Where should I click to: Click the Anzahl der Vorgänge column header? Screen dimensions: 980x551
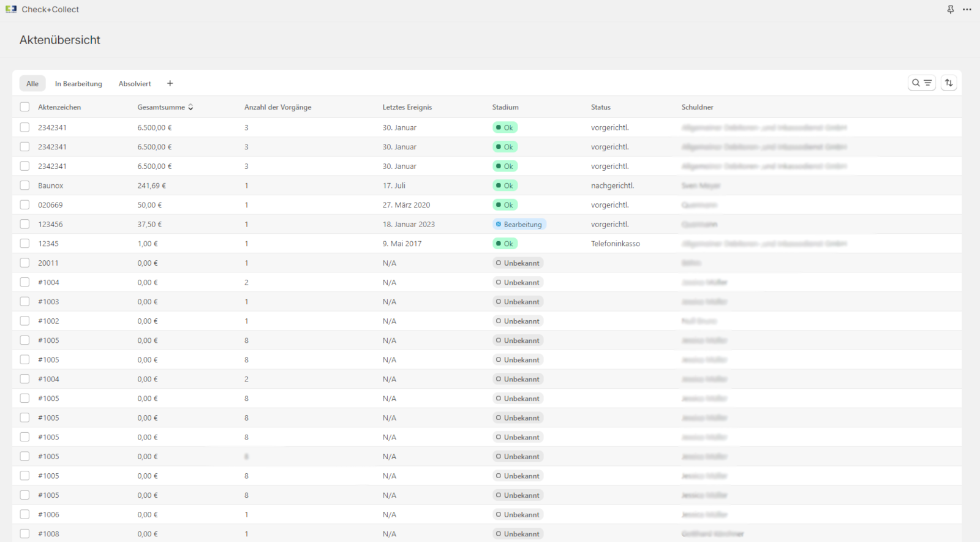pyautogui.click(x=277, y=107)
